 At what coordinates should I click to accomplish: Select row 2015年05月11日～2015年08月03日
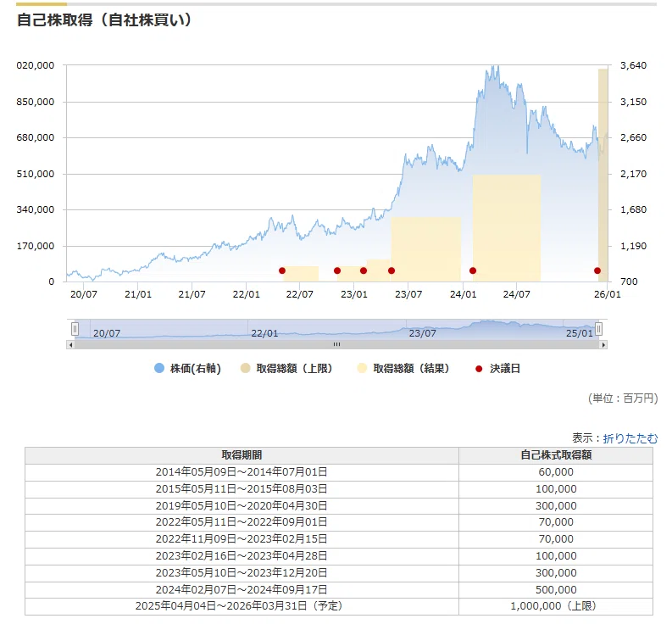(x=339, y=489)
